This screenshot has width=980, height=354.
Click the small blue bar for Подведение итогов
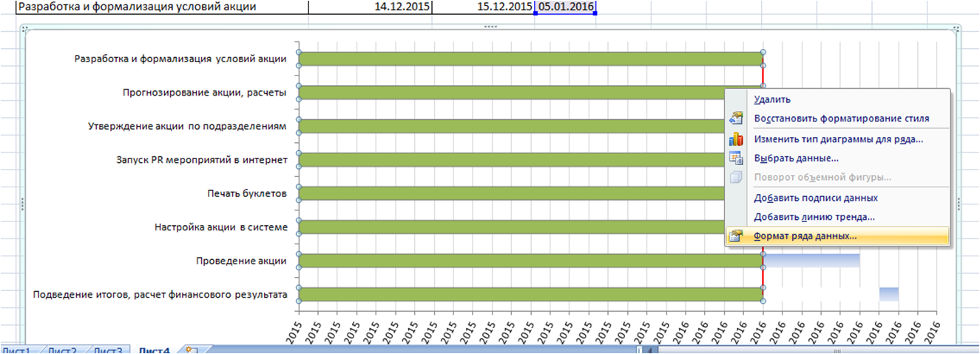pyautogui.click(x=888, y=294)
